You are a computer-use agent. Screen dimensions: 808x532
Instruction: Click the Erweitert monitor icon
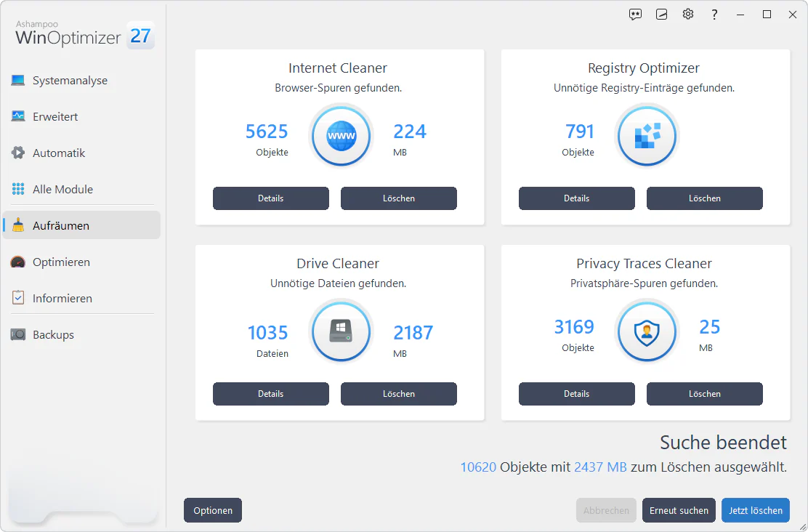point(18,116)
